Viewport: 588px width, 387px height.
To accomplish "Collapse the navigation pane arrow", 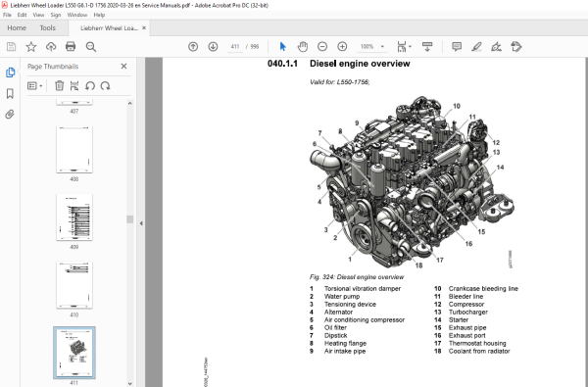I will pos(141,223).
